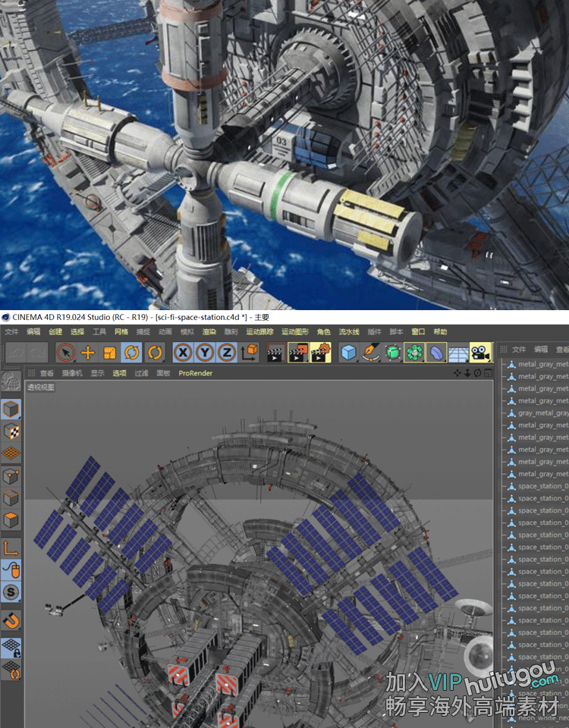Open the 显示 viewport dropdown menu
The height and width of the screenshot is (728, 569).
(98, 373)
